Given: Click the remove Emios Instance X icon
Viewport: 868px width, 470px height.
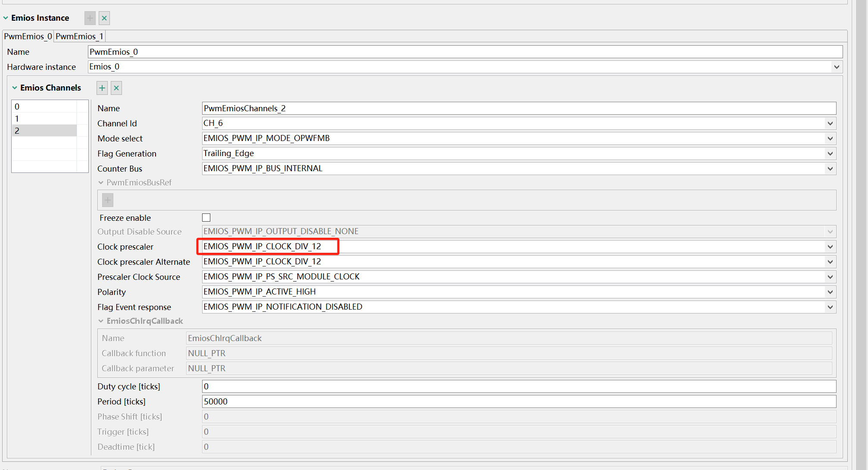Looking at the screenshot, I should (104, 18).
